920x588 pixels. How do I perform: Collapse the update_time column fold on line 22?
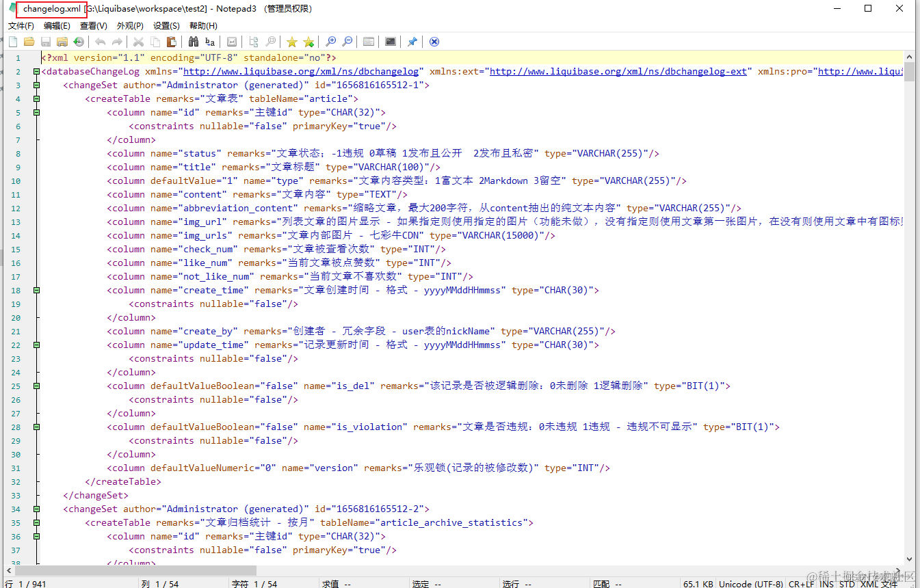pos(36,345)
